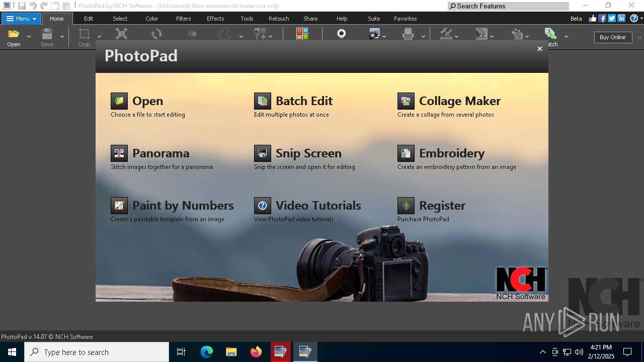Click the Task View taskbar icon
Image resolution: width=644 pixels, height=362 pixels.
[x=181, y=352]
